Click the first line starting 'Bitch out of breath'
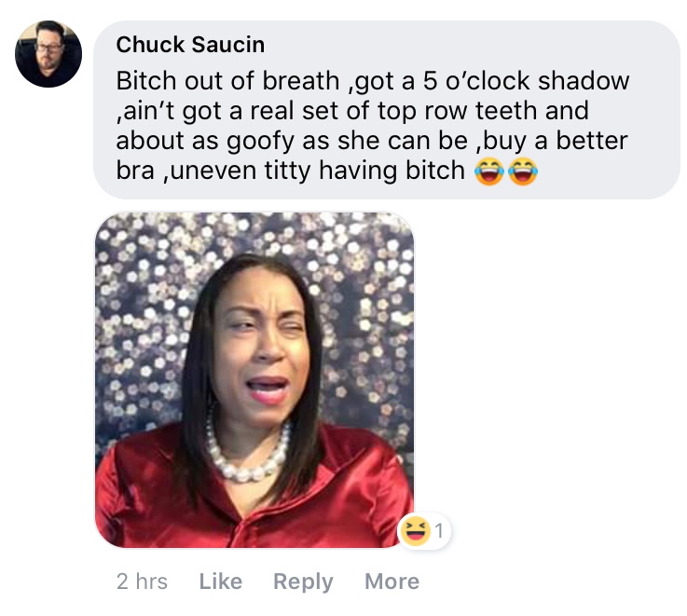 pos(373,81)
